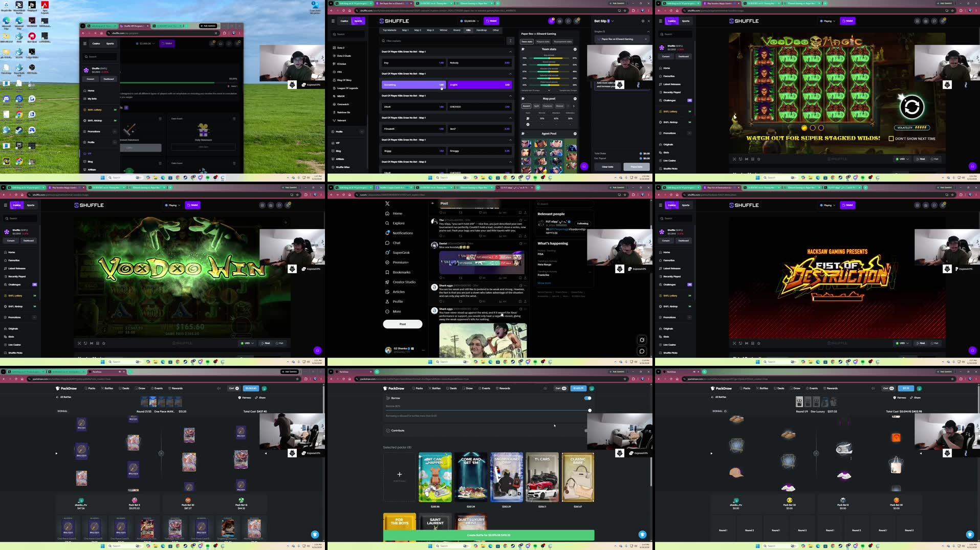The image size is (980, 550).
Task: Click the back arrow beside Post heading
Action: (433, 203)
